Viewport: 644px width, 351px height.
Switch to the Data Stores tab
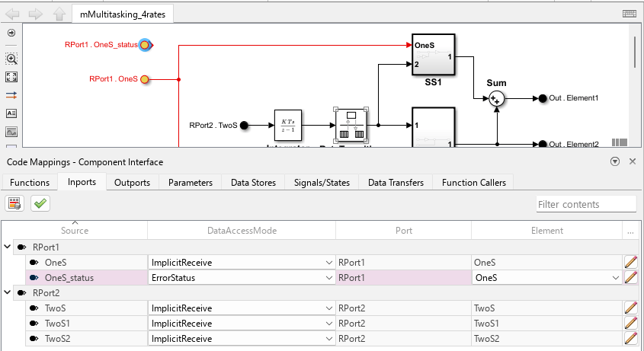(x=253, y=182)
